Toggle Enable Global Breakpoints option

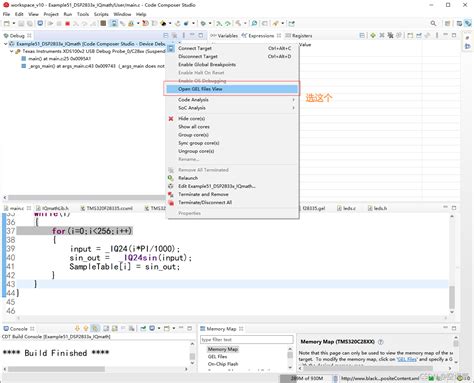[207, 64]
